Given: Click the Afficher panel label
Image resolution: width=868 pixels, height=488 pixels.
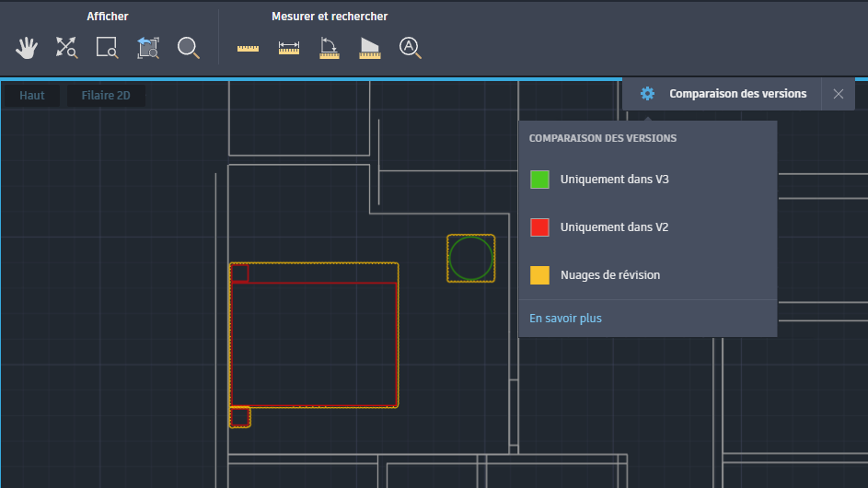Looking at the screenshot, I should point(108,17).
